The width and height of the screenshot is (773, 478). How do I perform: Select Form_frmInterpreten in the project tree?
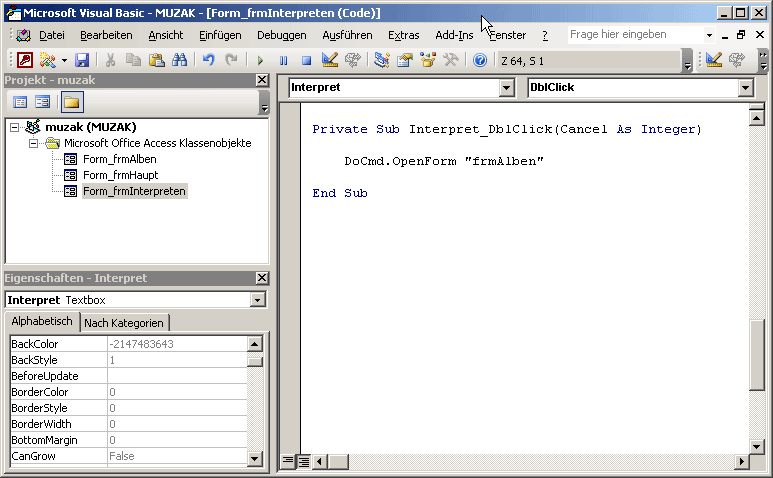[x=135, y=191]
